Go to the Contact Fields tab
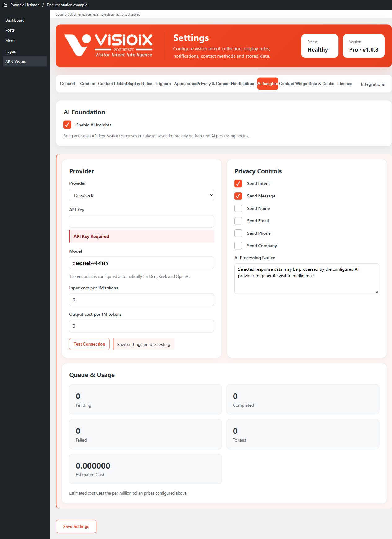This screenshot has height=539, width=392. (112, 84)
